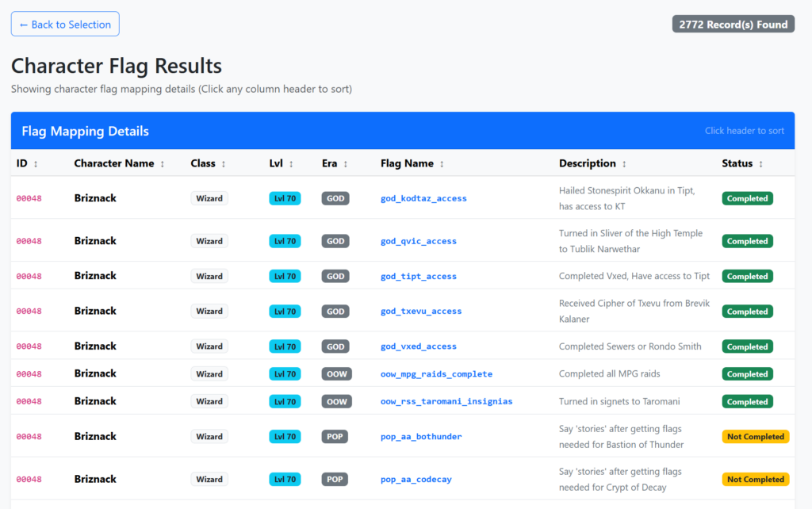Click Lvl 70 badge in pop_aa_codecay row
The height and width of the screenshot is (509, 812).
coord(285,480)
